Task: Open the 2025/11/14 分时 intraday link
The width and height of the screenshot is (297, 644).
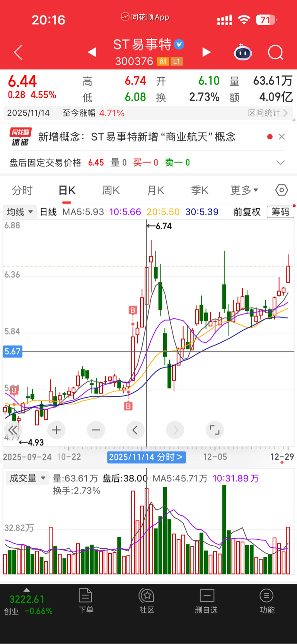Action: [x=146, y=457]
